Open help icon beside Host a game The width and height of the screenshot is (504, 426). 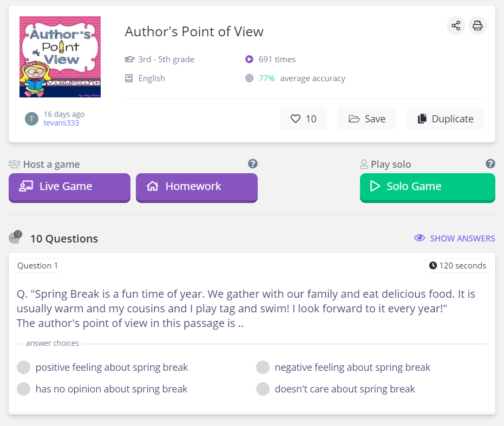point(253,164)
